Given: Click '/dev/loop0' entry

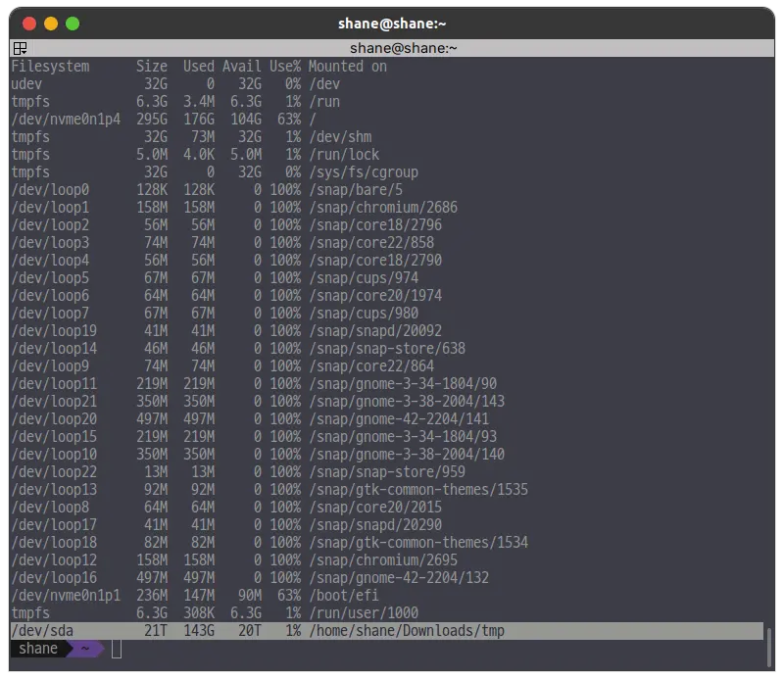Looking at the screenshot, I should 50,189.
